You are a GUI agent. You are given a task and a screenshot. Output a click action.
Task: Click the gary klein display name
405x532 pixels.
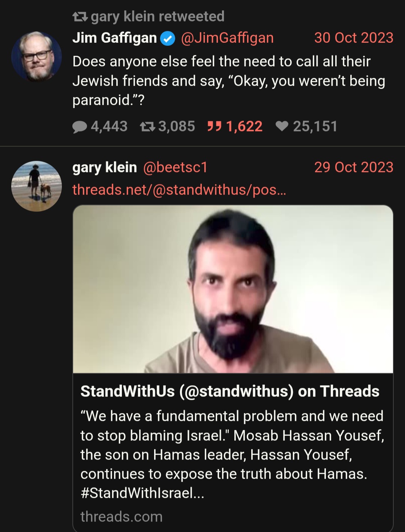[105, 167]
